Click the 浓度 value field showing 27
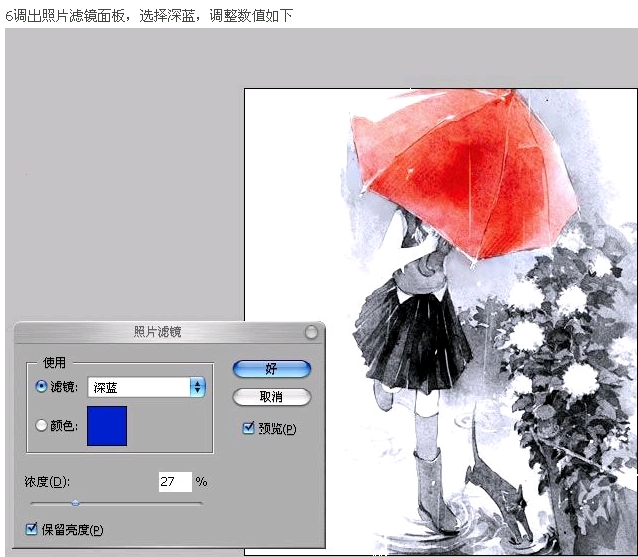638x557 pixels. click(175, 482)
